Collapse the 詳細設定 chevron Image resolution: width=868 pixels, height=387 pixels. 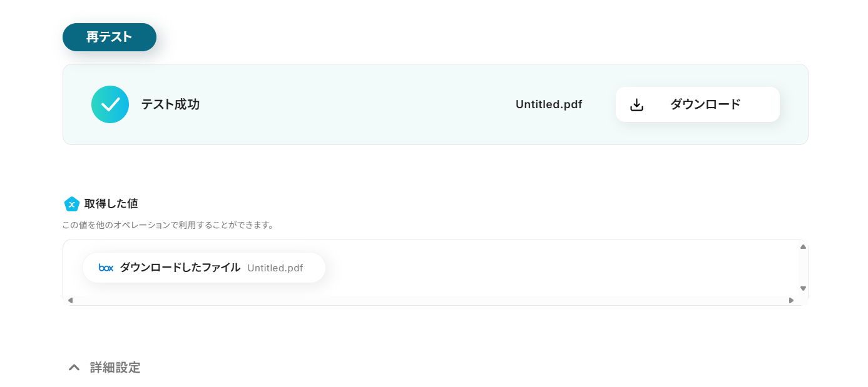click(x=74, y=368)
